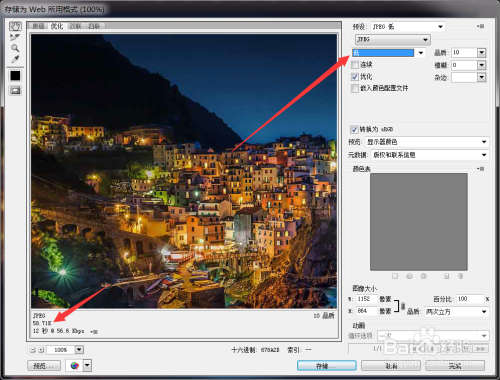500x380 pixels.
Task: Click the 完成 done button
Action: [x=455, y=366]
